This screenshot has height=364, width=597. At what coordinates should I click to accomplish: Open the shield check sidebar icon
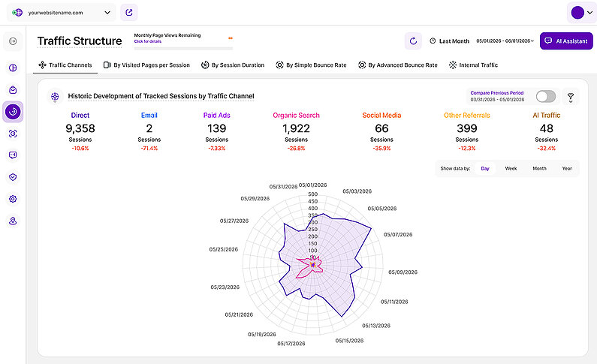(13, 177)
